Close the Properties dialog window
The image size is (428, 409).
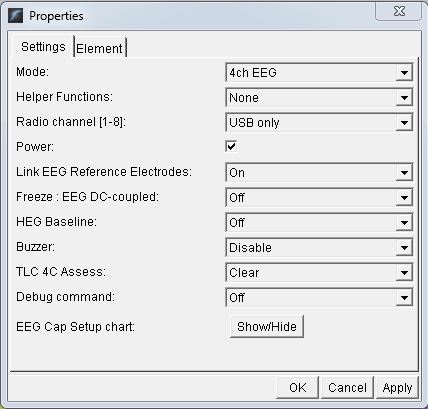[398, 11]
